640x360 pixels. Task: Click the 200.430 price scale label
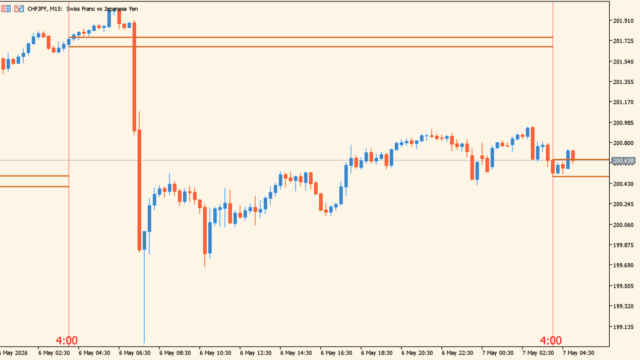623,184
